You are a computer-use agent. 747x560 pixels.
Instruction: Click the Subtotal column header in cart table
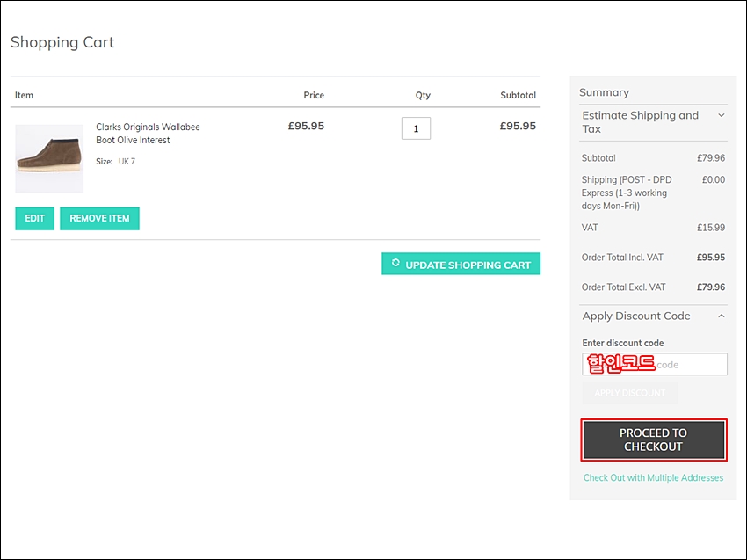coord(518,95)
